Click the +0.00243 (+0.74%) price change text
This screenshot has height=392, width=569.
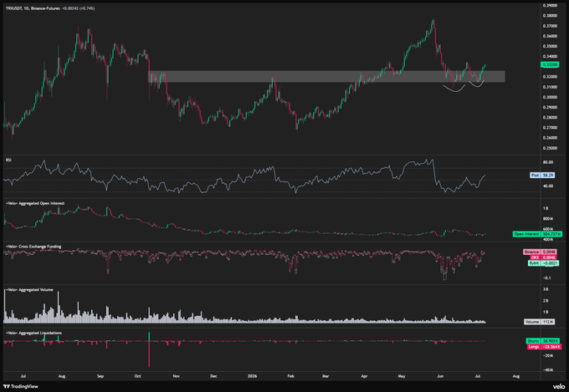[79, 8]
